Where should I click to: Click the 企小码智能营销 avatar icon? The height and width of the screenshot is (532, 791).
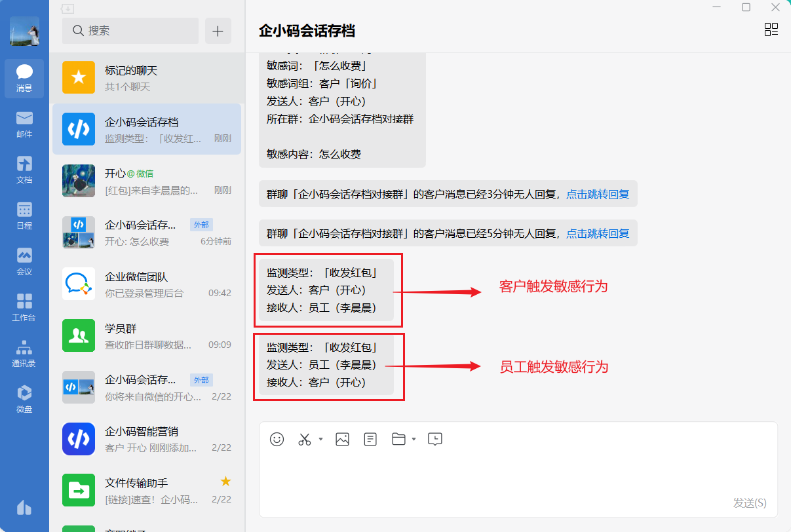click(x=79, y=438)
